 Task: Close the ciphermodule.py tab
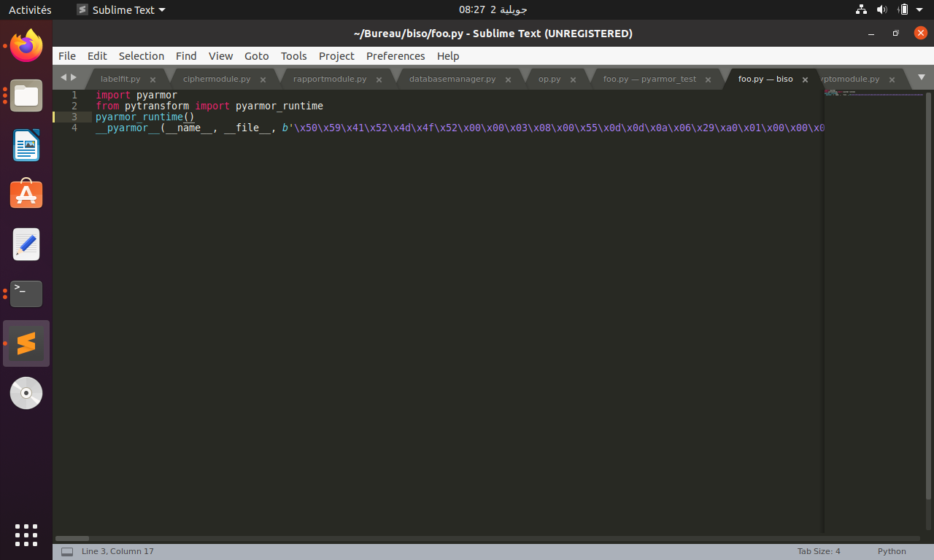[263, 79]
